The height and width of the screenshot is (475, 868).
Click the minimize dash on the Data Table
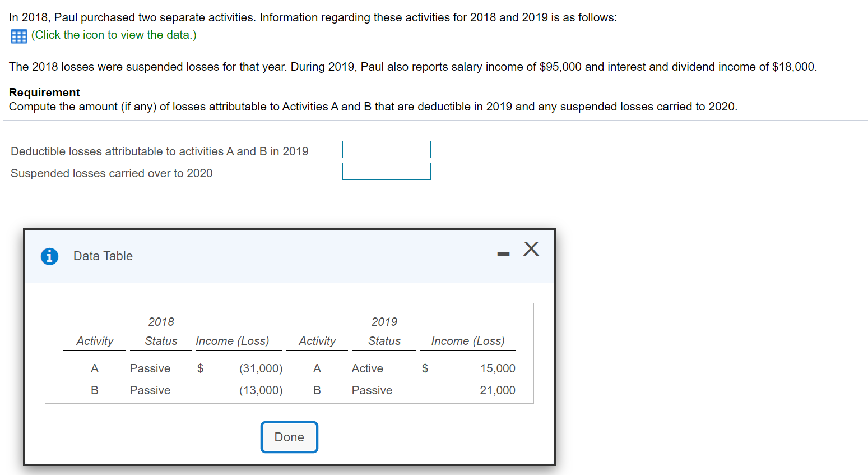tap(503, 253)
